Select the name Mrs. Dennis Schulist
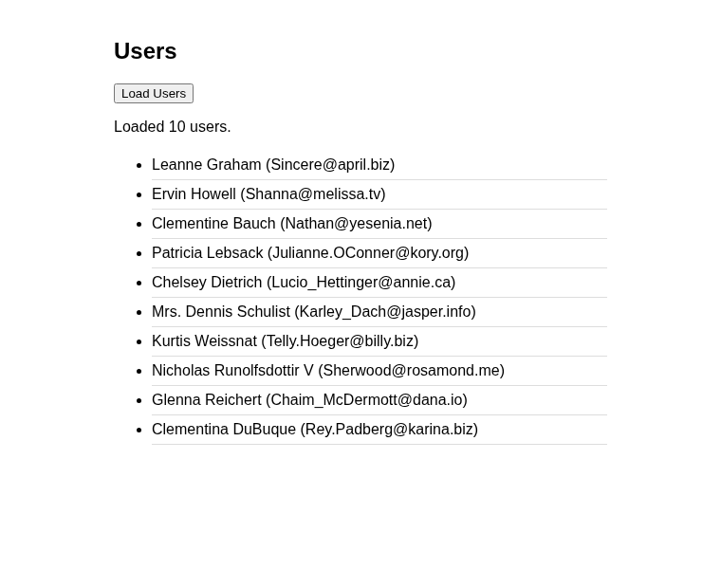This screenshot has height=588, width=721. (221, 312)
